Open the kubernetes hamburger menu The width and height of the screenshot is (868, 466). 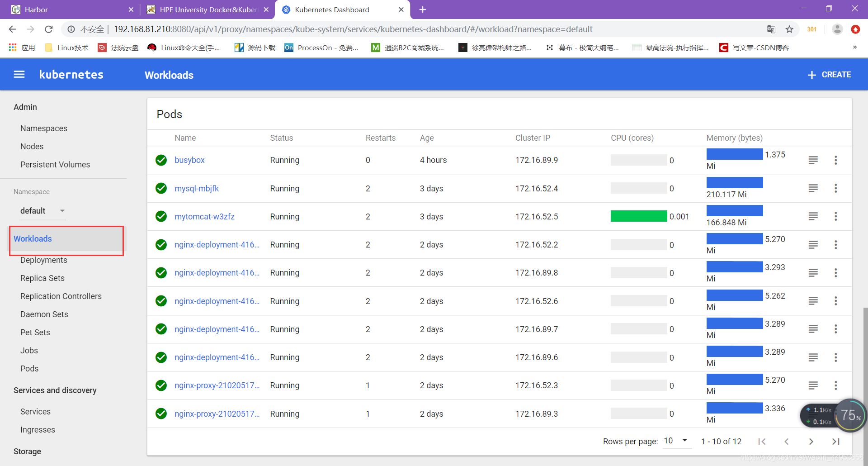pos(19,75)
